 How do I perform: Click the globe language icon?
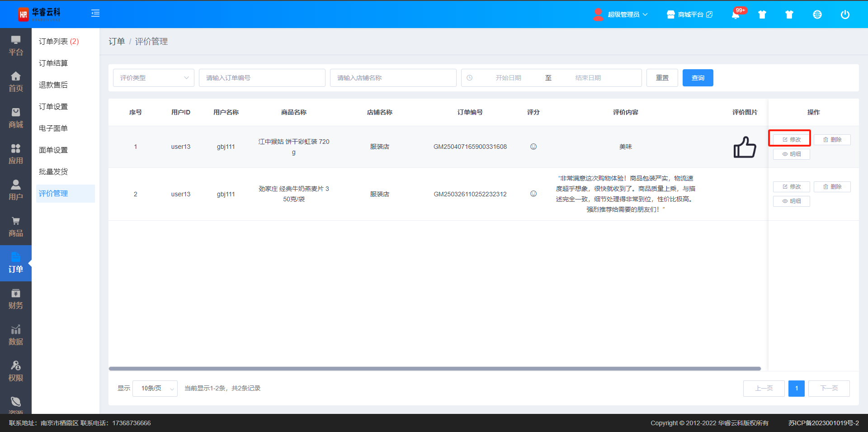pos(817,14)
